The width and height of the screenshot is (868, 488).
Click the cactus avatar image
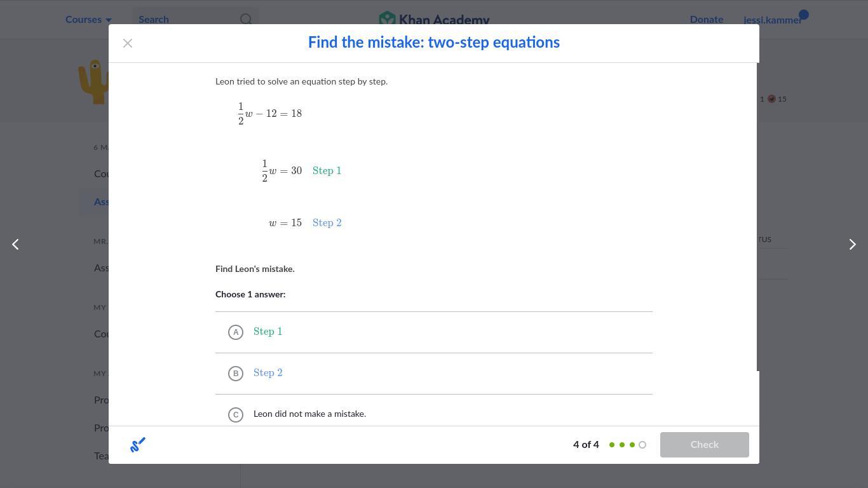pos(94,81)
